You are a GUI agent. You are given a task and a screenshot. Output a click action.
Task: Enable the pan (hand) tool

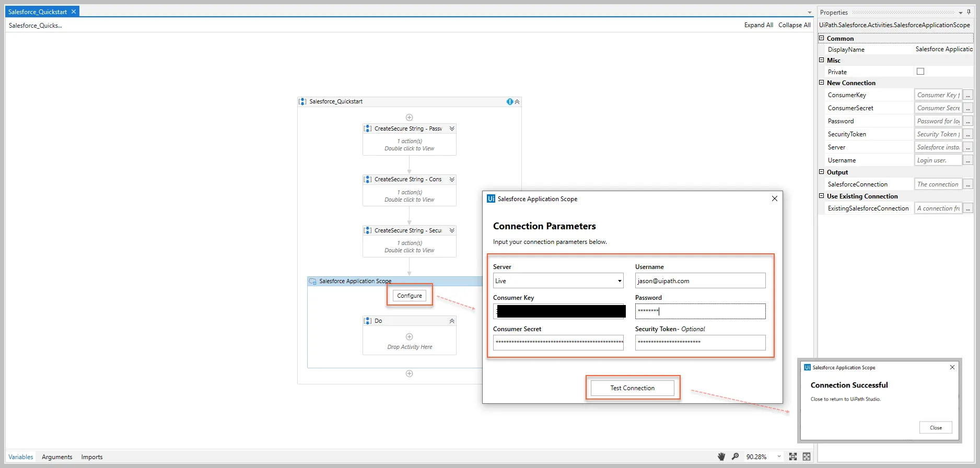point(721,457)
